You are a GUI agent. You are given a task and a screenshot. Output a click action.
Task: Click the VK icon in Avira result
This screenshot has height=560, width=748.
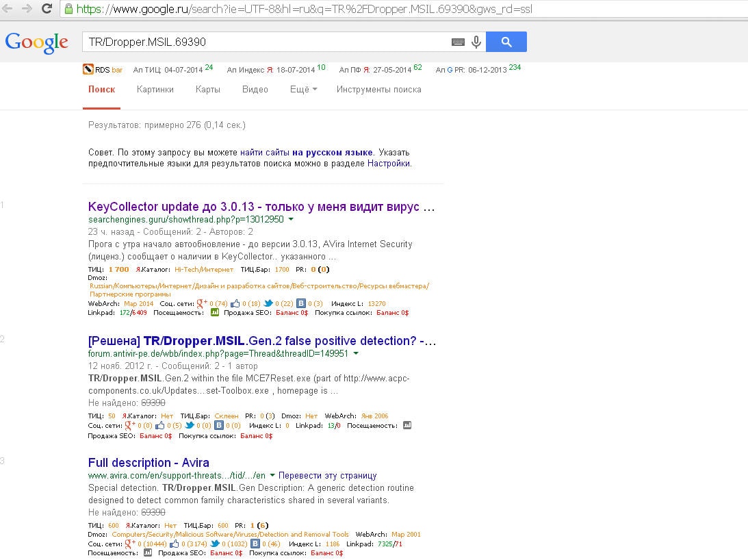pos(255,544)
